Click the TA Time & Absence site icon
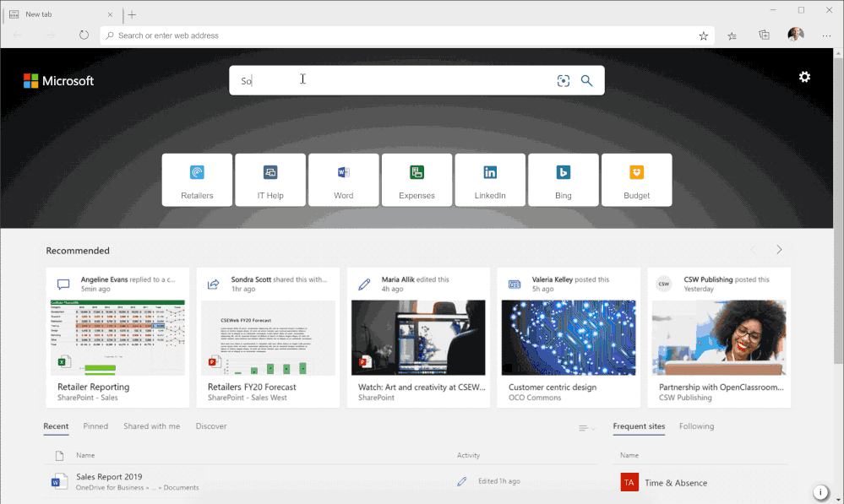The image size is (844, 504). point(629,483)
